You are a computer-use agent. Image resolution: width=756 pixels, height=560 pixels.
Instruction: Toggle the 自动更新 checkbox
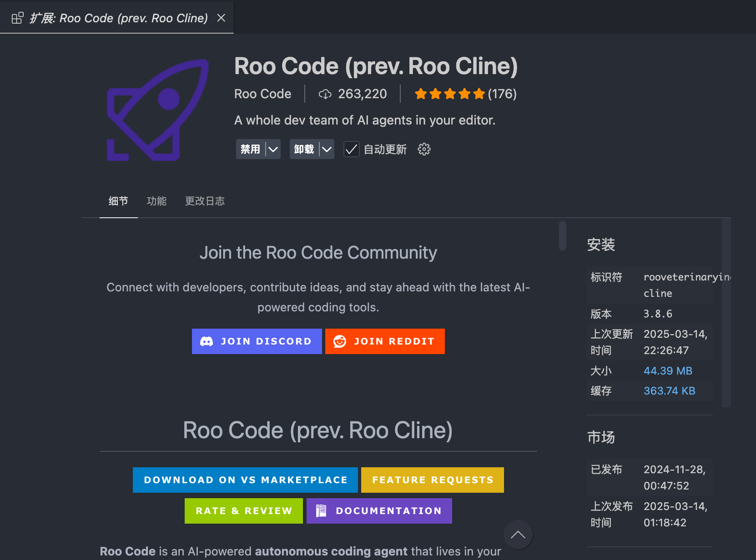pyautogui.click(x=351, y=149)
